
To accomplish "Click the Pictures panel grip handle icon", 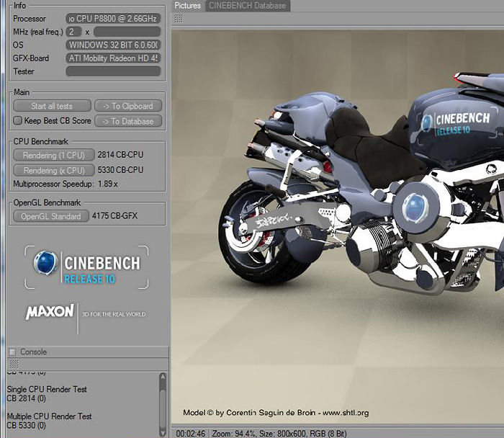I will [179, 19].
